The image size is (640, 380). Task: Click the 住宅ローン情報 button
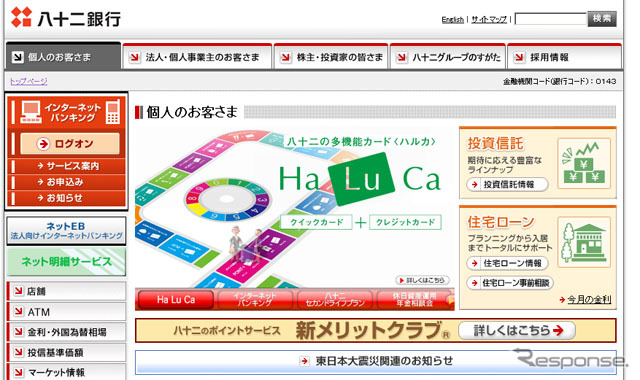pos(507,263)
